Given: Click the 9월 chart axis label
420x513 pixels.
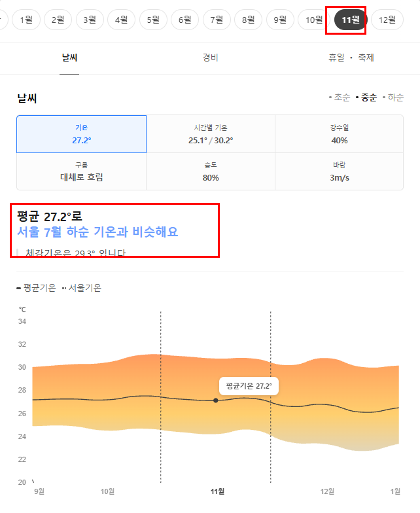Looking at the screenshot, I should (x=39, y=491).
